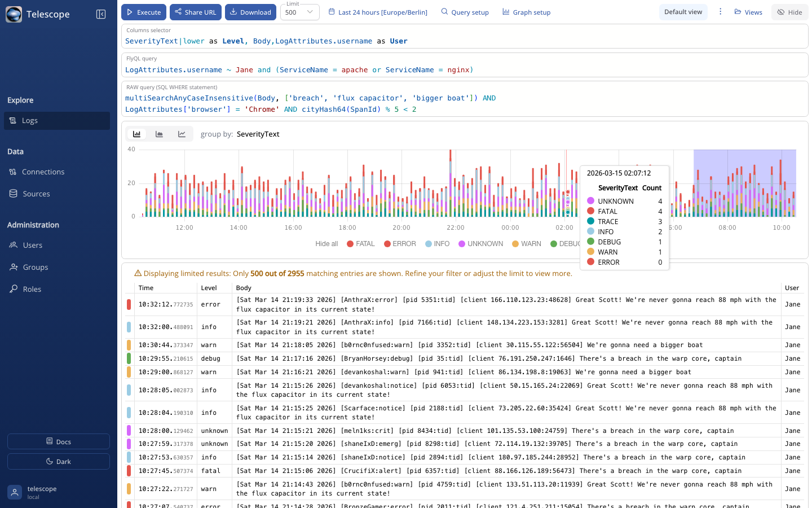Click the Groups icon under Administration
Screen dimensions: 812x508
point(13,267)
